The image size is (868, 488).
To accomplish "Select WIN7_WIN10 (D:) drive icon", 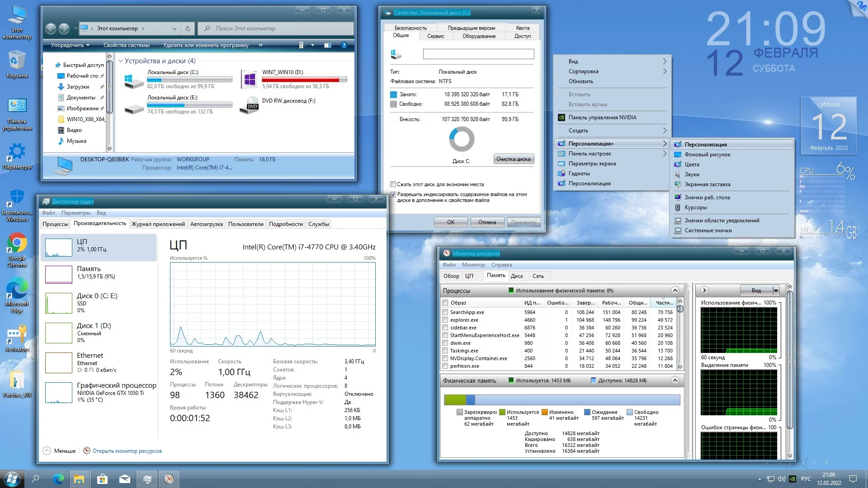I will 249,80.
